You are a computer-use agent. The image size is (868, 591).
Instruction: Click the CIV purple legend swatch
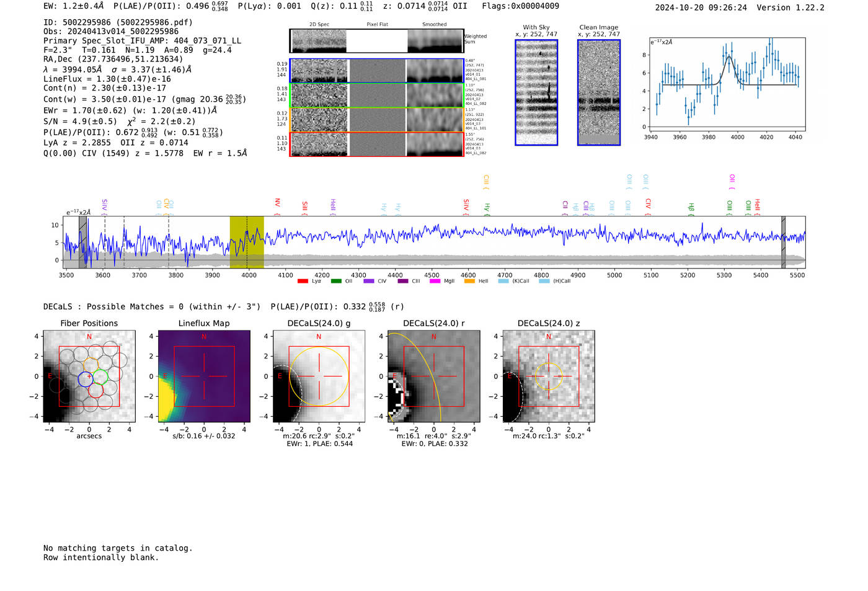369,281
